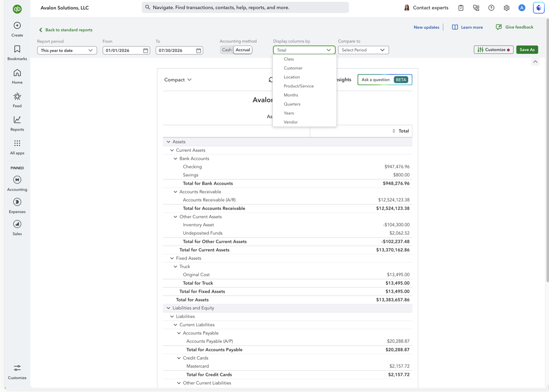Image resolution: width=549 pixels, height=392 pixels.
Task: Choose Product/Service in columns dropdown
Action: 305,86
